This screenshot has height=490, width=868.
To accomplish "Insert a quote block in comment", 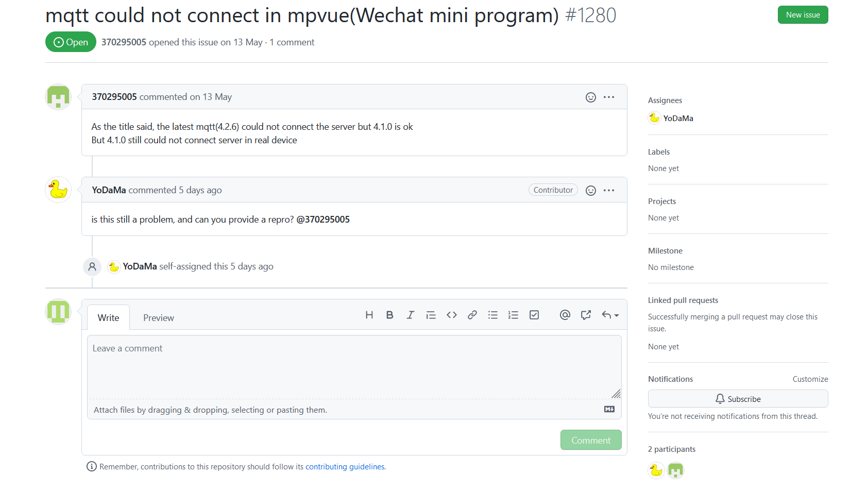I will pos(431,315).
